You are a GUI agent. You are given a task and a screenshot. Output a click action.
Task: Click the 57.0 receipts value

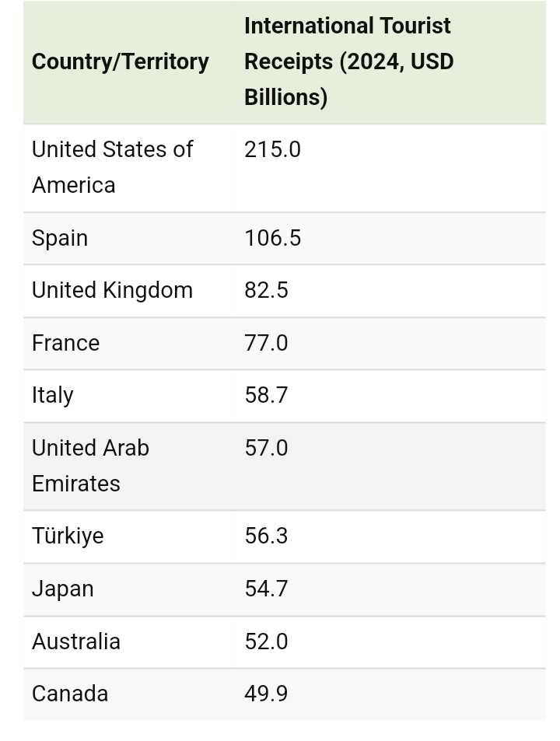coord(266,448)
